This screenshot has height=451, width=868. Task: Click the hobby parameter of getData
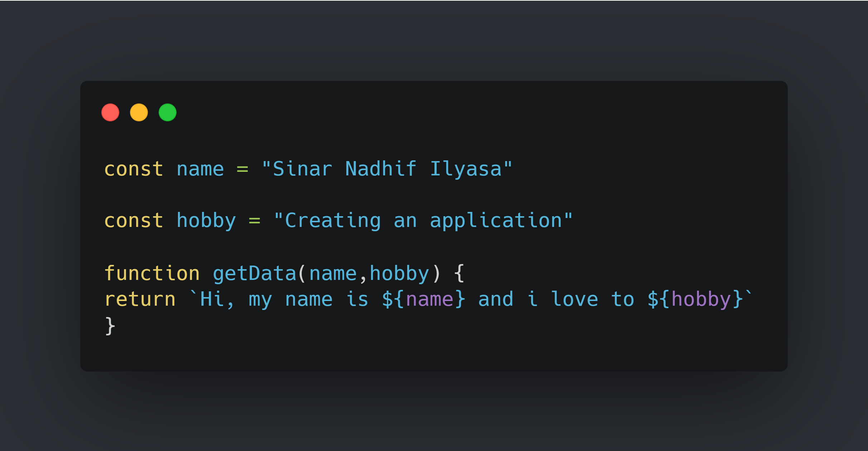(399, 273)
